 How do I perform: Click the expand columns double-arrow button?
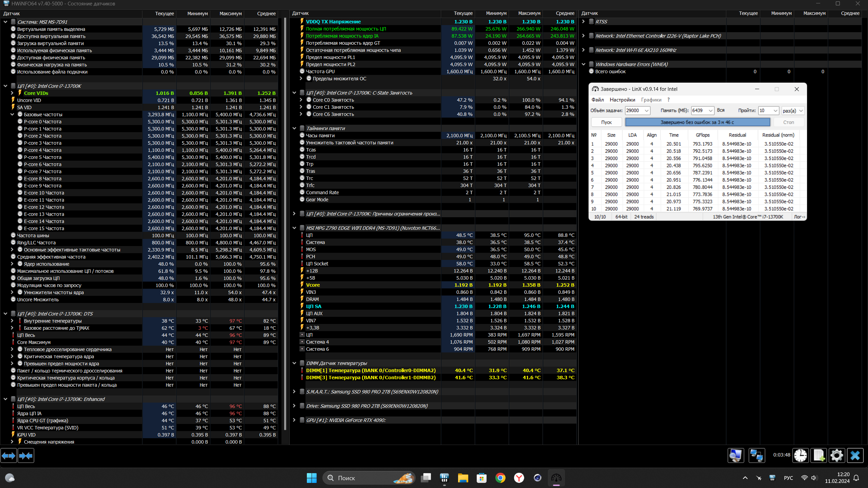click(x=8, y=456)
